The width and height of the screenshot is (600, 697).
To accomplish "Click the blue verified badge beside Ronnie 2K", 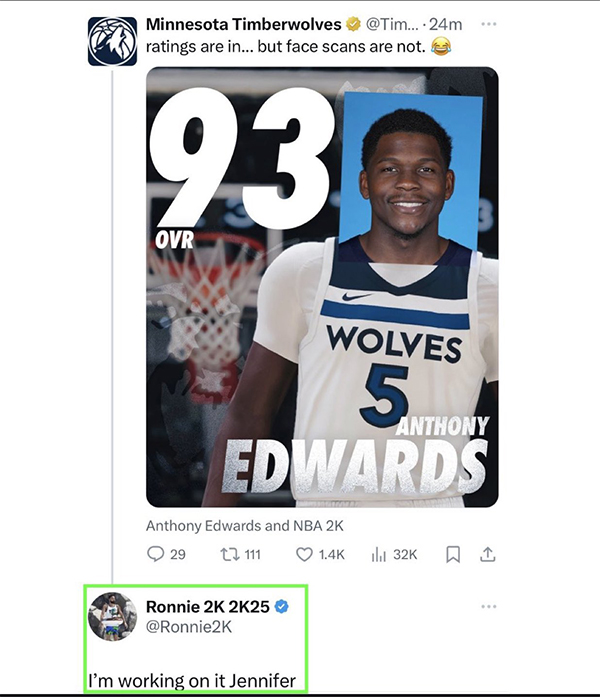I will pyautogui.click(x=282, y=606).
